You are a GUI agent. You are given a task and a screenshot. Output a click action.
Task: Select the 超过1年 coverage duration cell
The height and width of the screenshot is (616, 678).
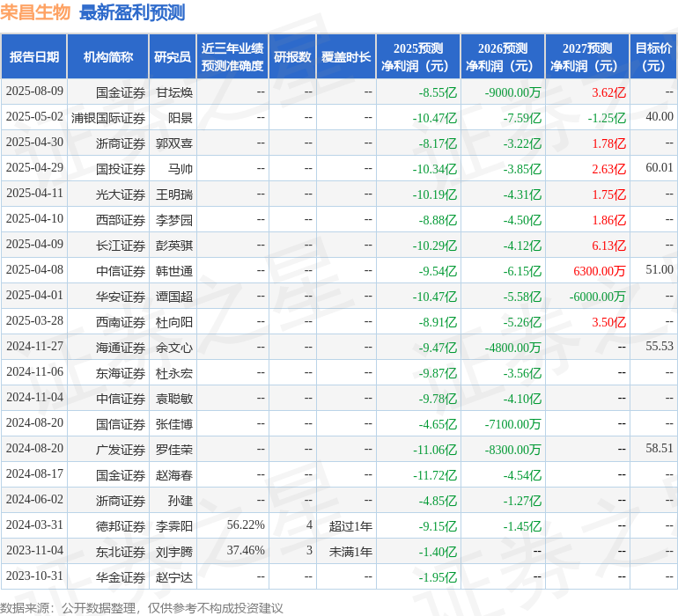click(x=350, y=526)
